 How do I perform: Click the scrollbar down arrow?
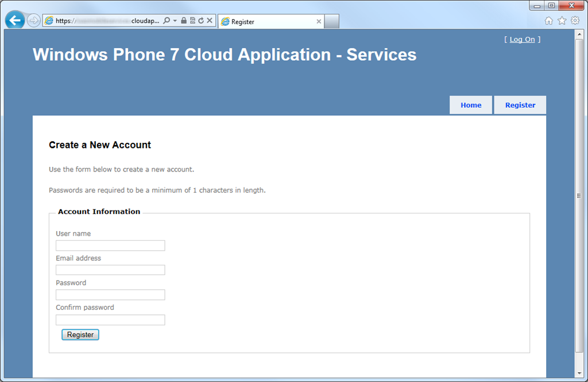[x=579, y=373]
